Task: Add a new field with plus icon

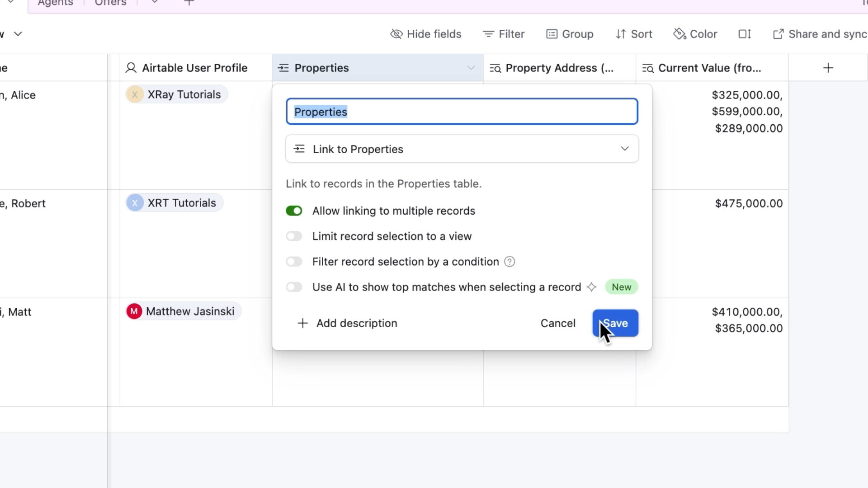Action: 828,68
